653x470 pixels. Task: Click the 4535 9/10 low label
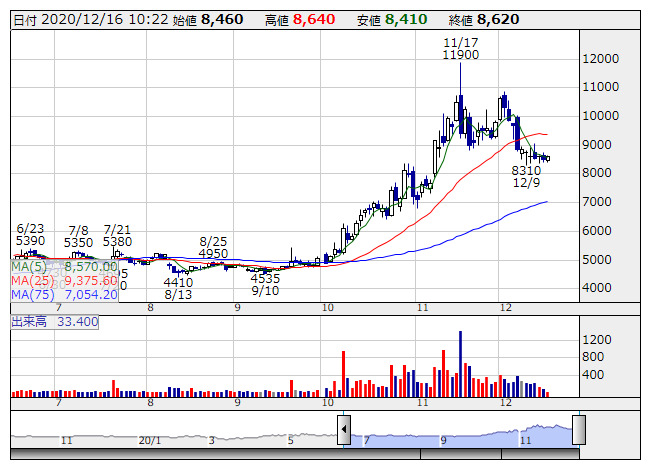pos(265,284)
